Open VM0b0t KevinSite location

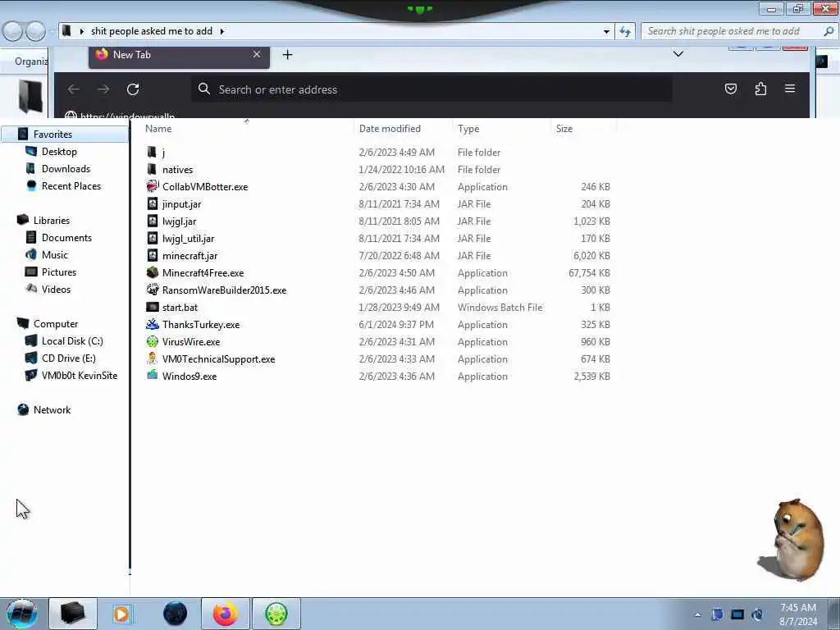80,375
